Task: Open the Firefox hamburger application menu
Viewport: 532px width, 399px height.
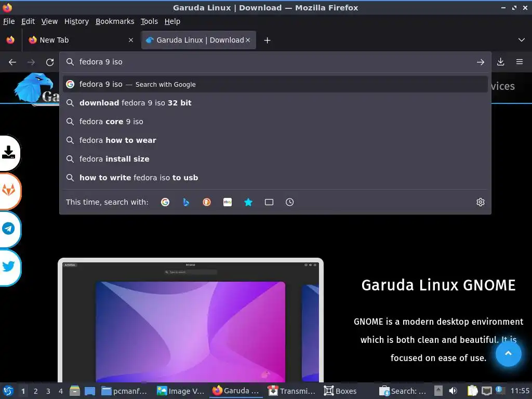Action: click(520, 62)
